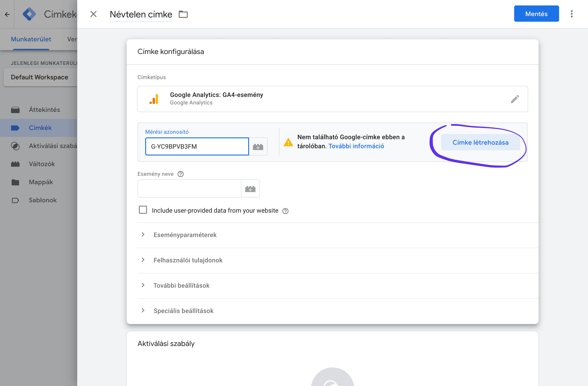Image resolution: width=588 pixels, height=386 pixels.
Task: Click the Google Tag Manager logo
Action: tap(29, 14)
